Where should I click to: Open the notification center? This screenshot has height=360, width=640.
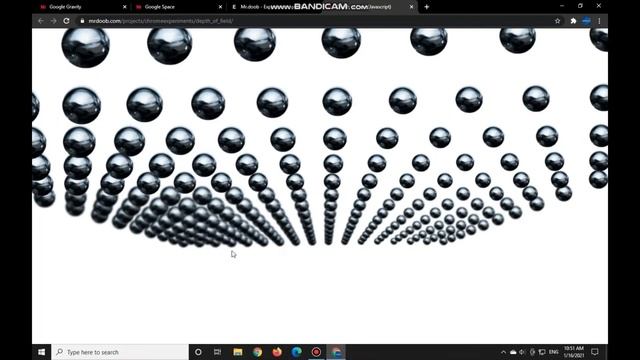pyautogui.click(x=595, y=352)
